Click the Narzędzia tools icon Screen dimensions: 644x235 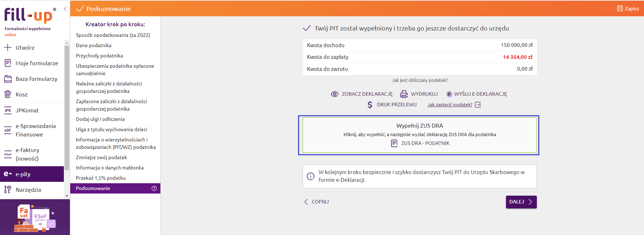tap(8, 190)
